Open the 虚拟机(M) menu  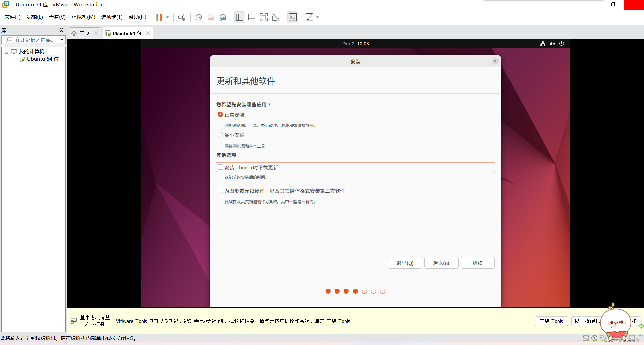pos(83,17)
